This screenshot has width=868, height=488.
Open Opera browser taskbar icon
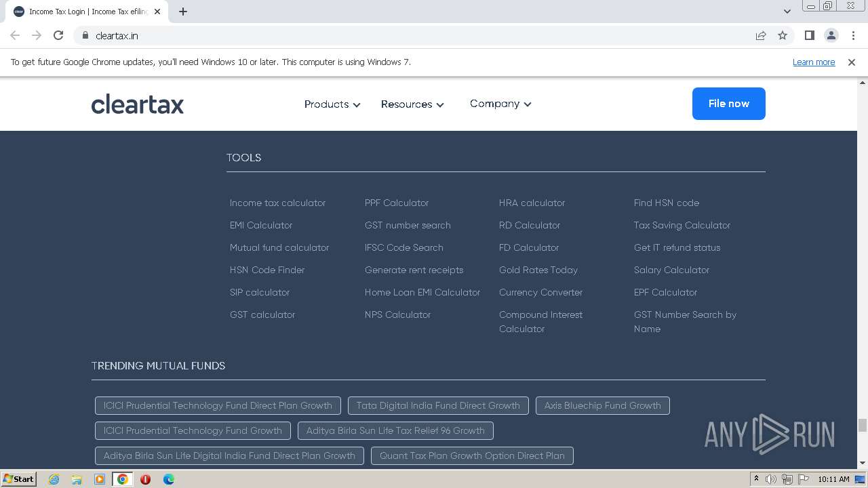point(145,479)
